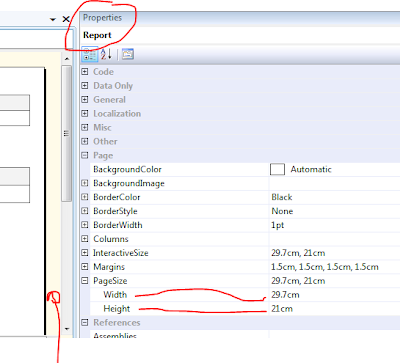Screen dimensions: 400x363
Task: Edit the Height value 21cm
Action: [282, 309]
